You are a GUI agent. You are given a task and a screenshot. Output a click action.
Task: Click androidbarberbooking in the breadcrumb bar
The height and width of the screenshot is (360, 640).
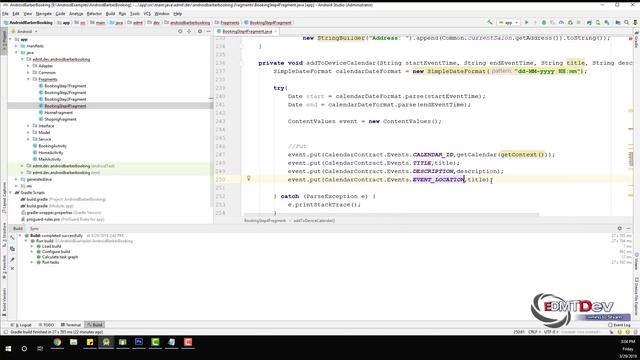click(x=187, y=22)
